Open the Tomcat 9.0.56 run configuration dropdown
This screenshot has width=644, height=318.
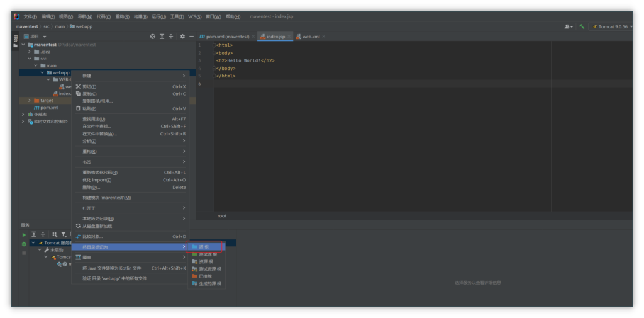(x=612, y=26)
